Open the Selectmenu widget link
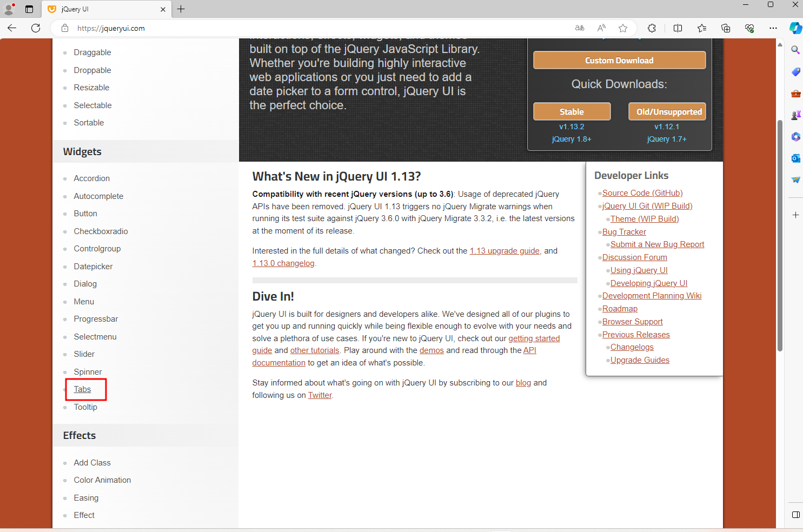The width and height of the screenshot is (803, 532). (x=95, y=337)
